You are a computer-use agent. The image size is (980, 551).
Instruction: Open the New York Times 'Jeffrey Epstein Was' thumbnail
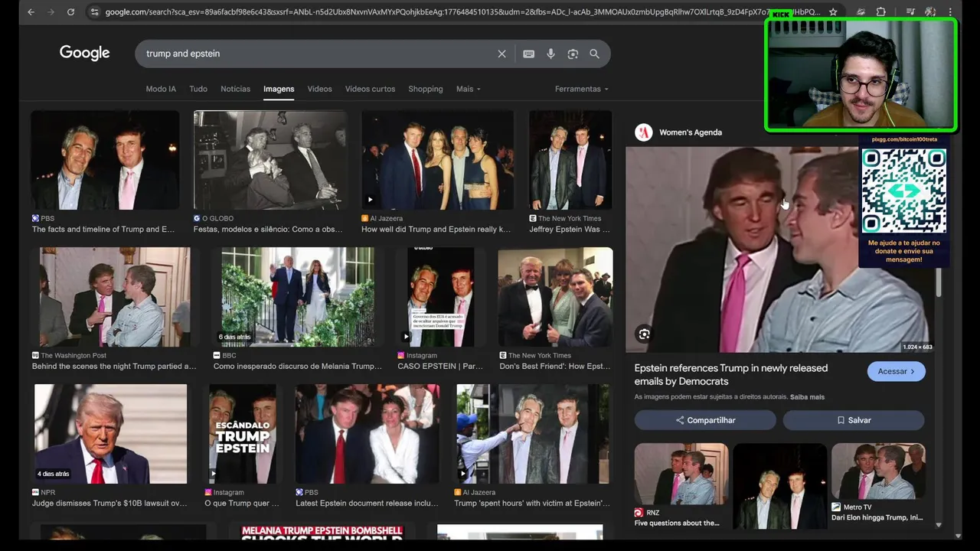point(570,160)
